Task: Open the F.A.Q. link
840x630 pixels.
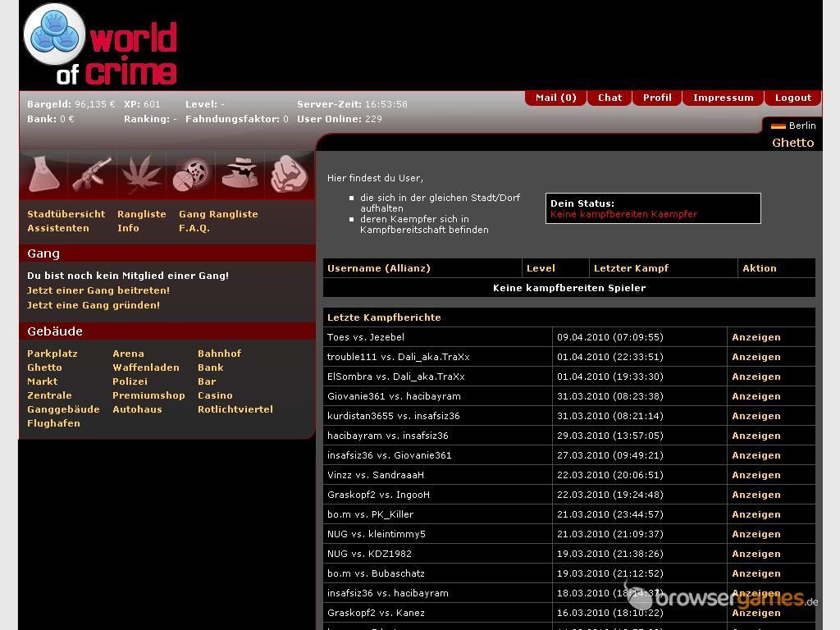Action: coord(194,228)
